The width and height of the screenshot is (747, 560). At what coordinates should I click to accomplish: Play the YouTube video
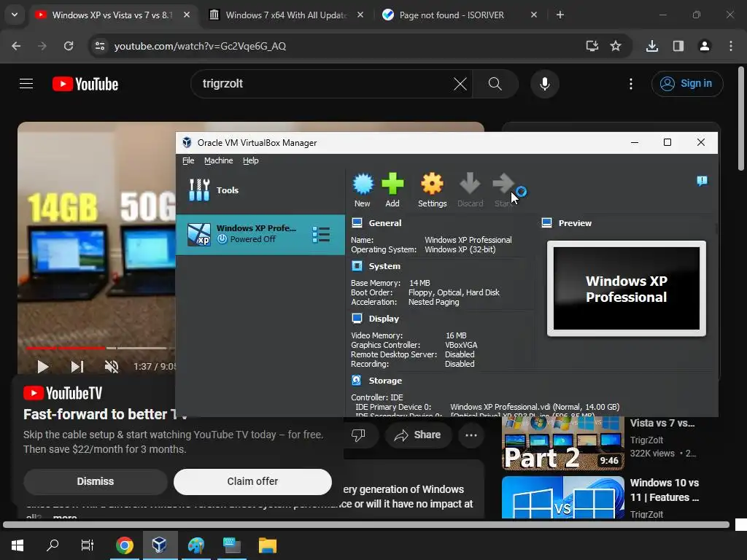click(x=43, y=366)
